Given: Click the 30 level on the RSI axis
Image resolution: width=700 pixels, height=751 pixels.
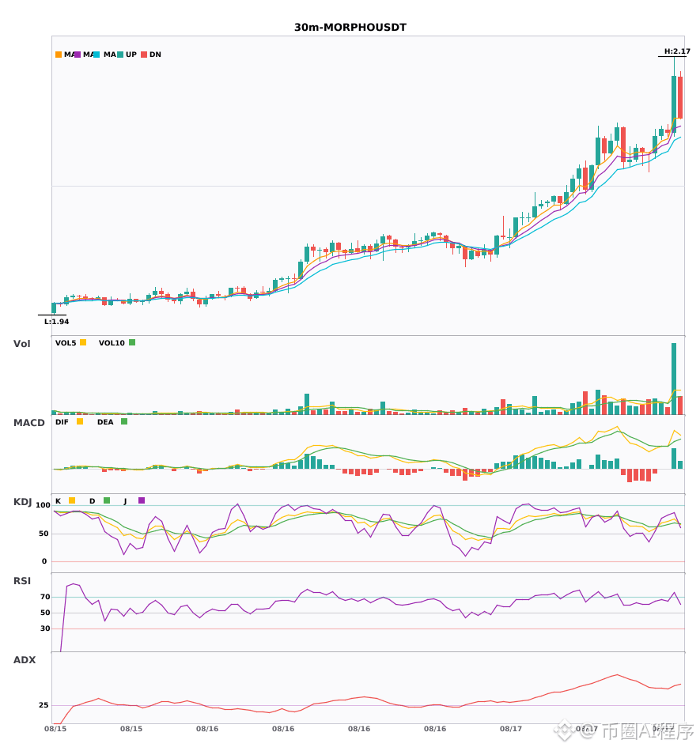Looking at the screenshot, I should pos(45,628).
